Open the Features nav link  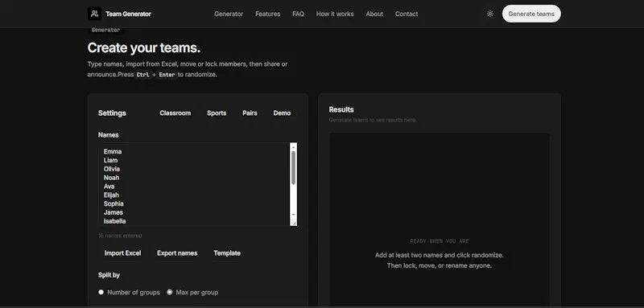coord(268,14)
